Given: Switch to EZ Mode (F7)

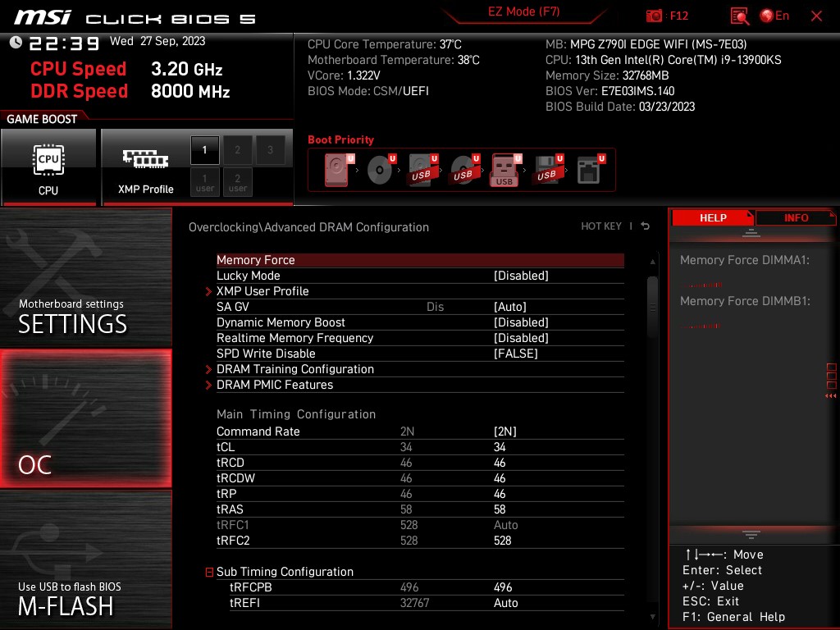Looking at the screenshot, I should 523,11.
